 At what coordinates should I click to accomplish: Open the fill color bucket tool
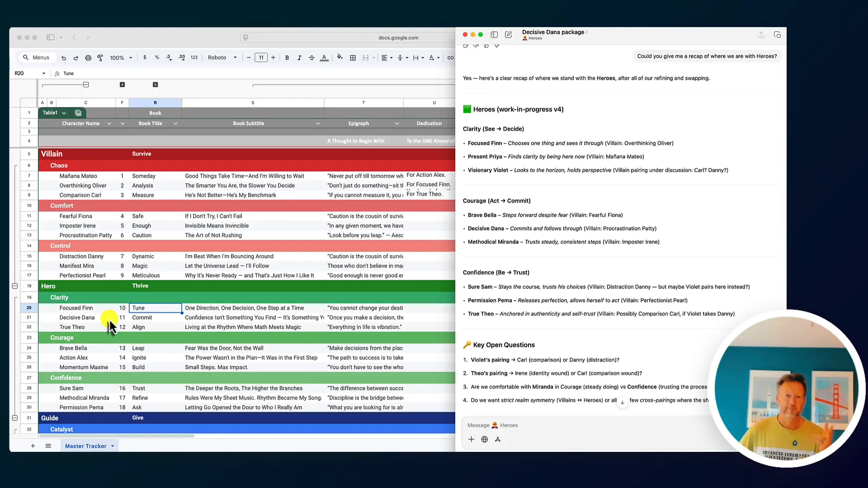point(340,57)
